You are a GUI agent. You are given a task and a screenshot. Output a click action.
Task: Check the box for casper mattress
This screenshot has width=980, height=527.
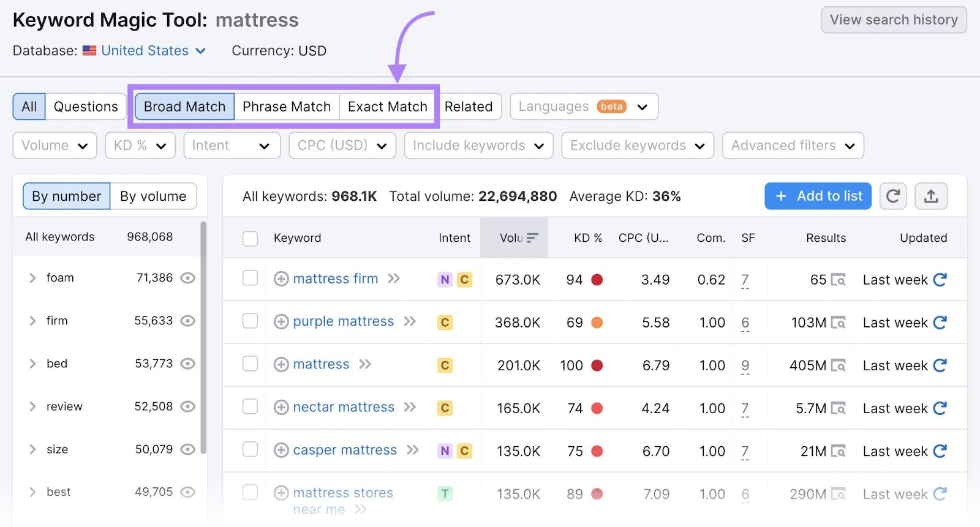(250, 450)
